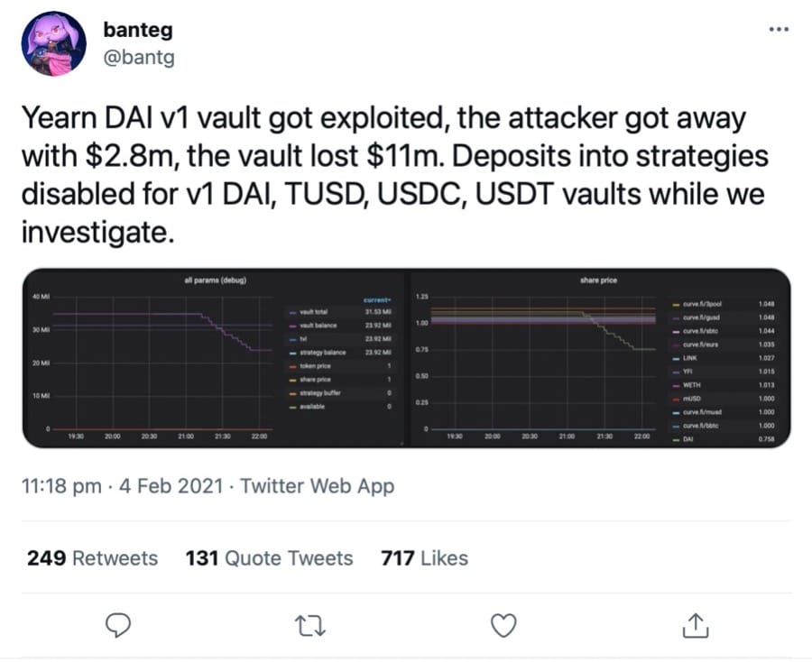Open the tweet's three-dot more menu

coord(778,29)
